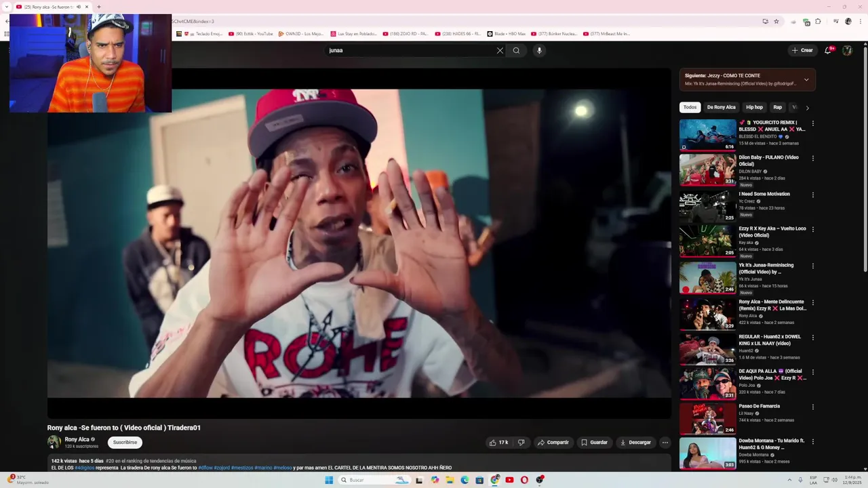Open ESP language input indicator
Screen dimensions: 868x488
click(x=813, y=480)
